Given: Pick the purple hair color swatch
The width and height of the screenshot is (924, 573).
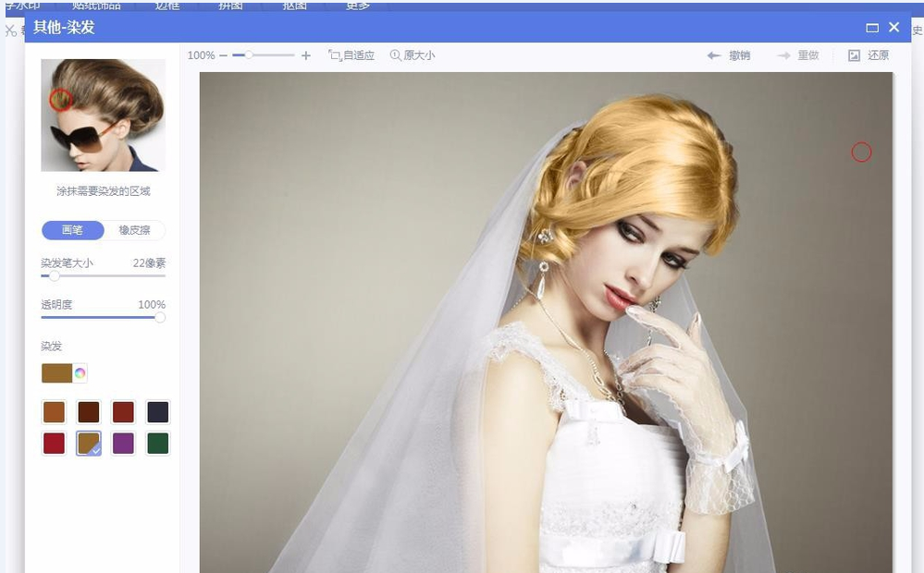Looking at the screenshot, I should [x=123, y=444].
